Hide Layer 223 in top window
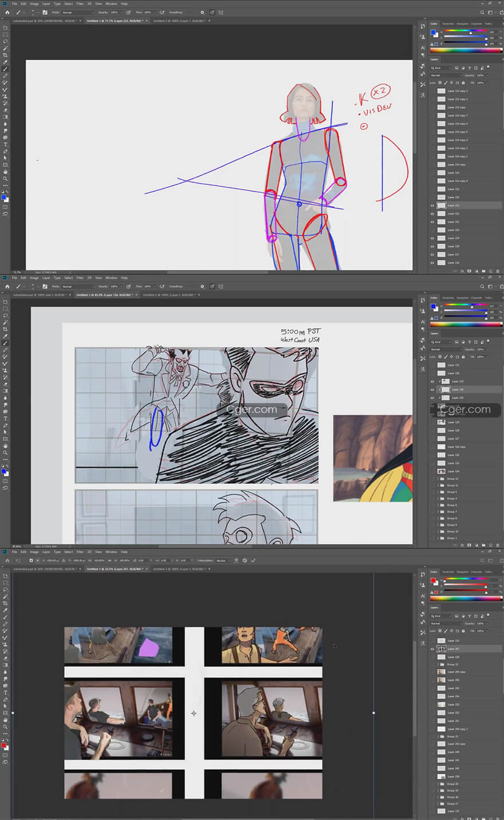Screen dimensions: 504x820 point(432,205)
